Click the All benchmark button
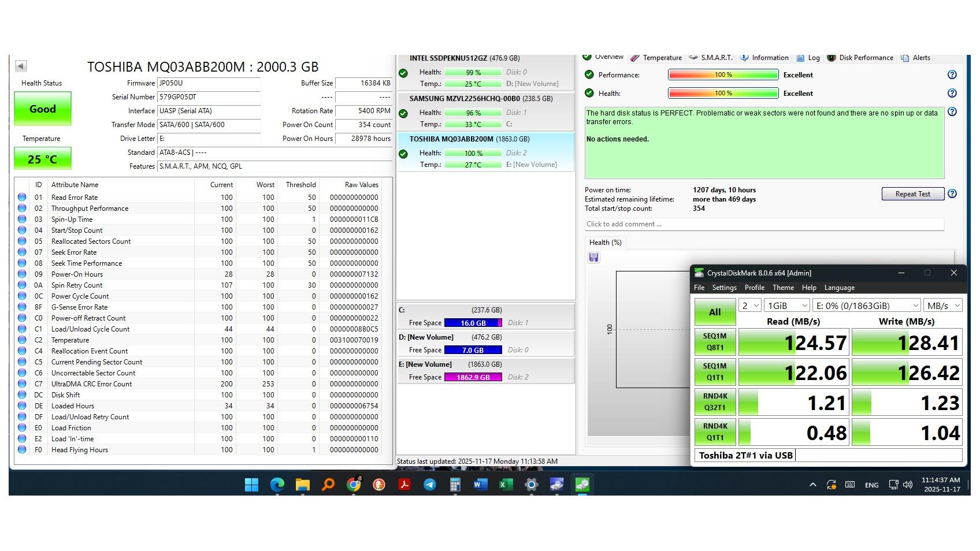The image size is (980, 551). [x=715, y=312]
